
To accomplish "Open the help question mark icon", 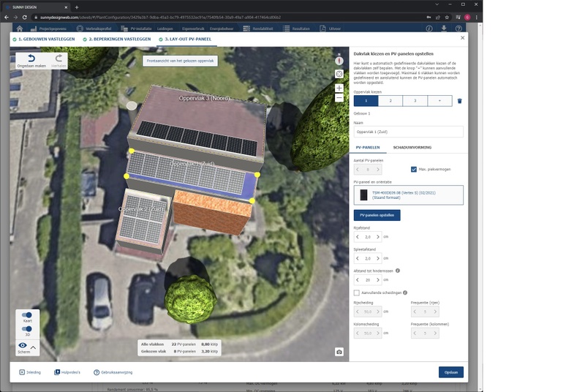I will (x=458, y=29).
